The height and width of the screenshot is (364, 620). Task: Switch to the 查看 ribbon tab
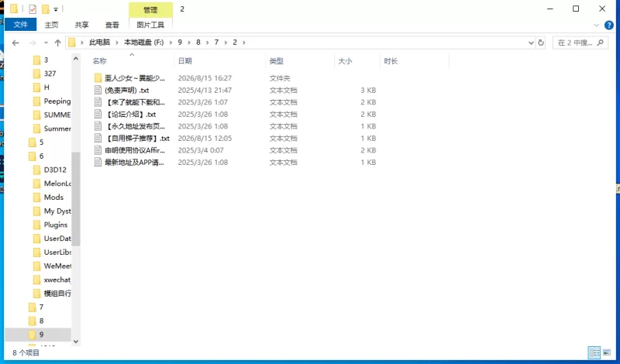tap(112, 25)
